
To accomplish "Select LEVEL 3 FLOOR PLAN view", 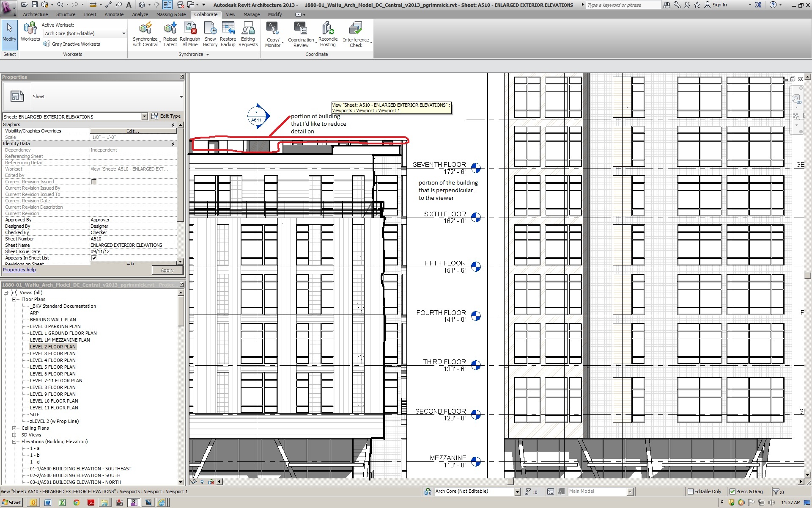I will pyautogui.click(x=53, y=353).
